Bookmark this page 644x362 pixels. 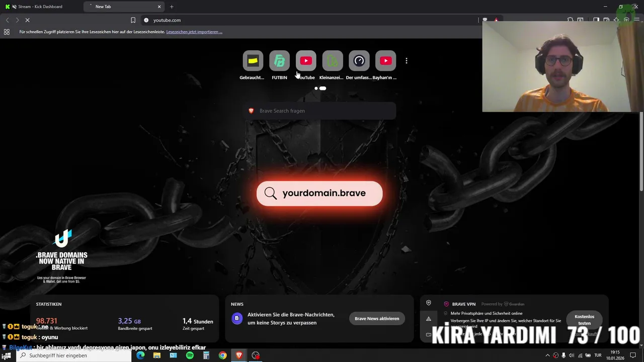click(x=133, y=20)
